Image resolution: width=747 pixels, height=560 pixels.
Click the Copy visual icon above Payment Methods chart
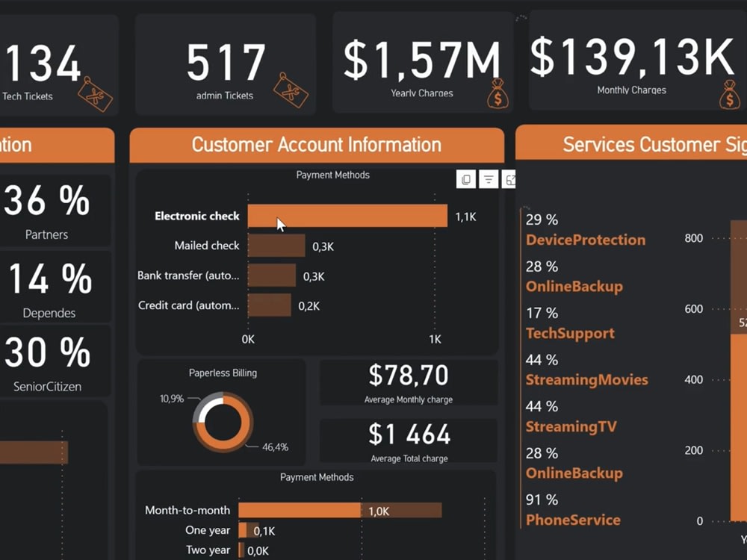click(465, 179)
